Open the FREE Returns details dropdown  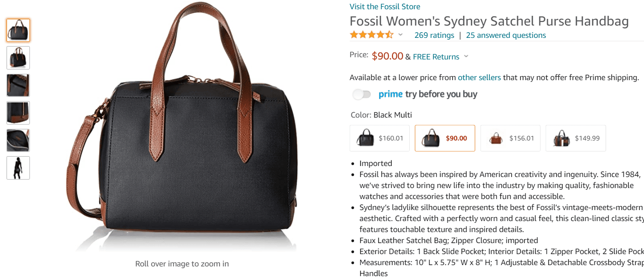click(466, 56)
